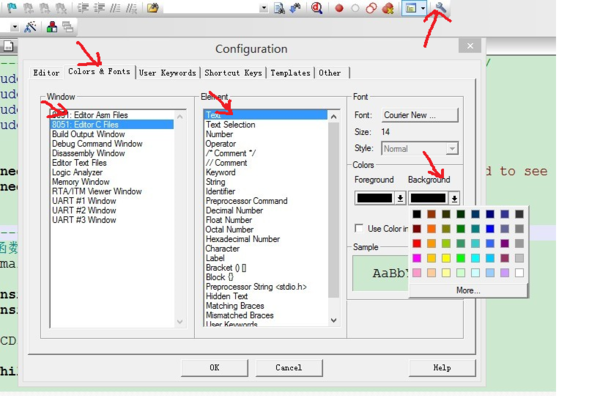This screenshot has height=396, width=600.
Task: Change font via Courier New button
Action: point(419,115)
